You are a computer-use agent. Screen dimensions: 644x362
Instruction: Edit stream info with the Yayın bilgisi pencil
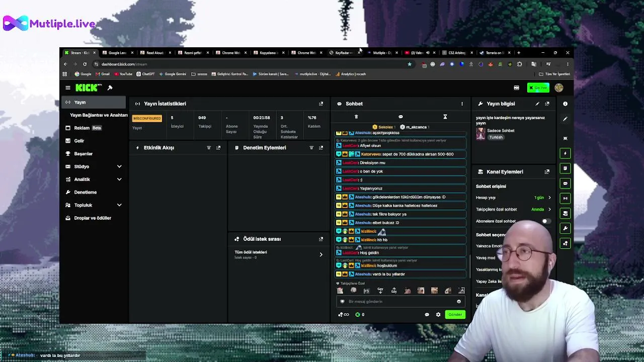tap(537, 104)
